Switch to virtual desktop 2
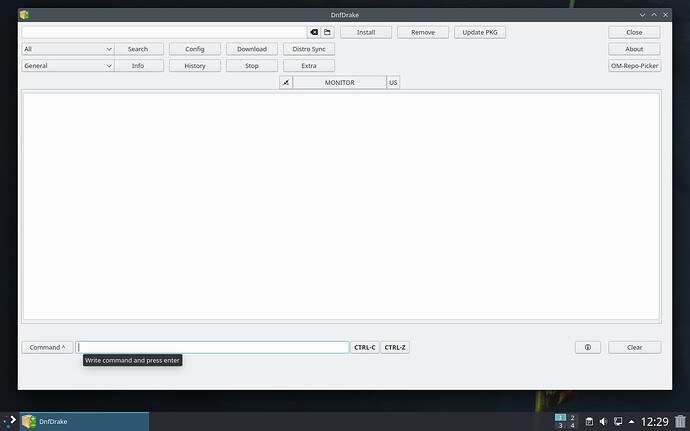This screenshot has height=431, width=690. [572, 417]
